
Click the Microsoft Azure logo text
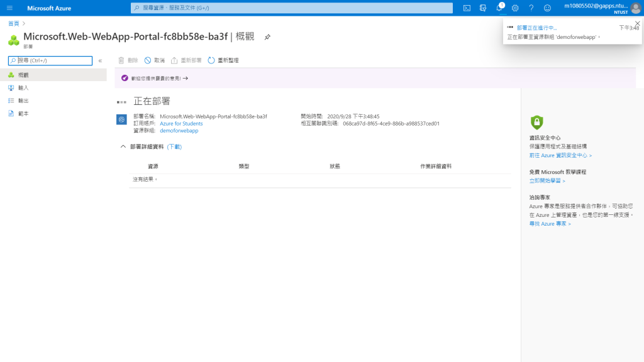click(x=49, y=8)
